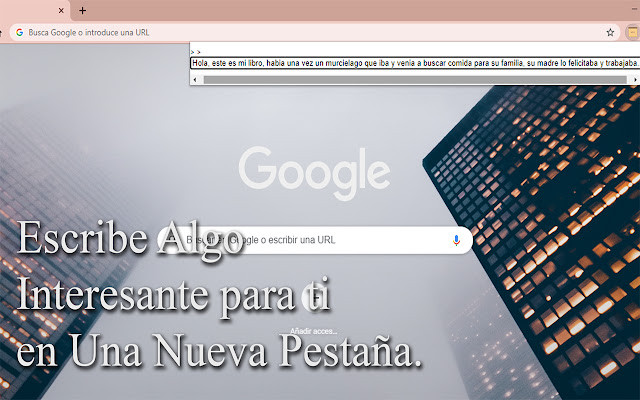
Task: Click the horizontal scrollbar thumb in popup
Action: (415, 80)
